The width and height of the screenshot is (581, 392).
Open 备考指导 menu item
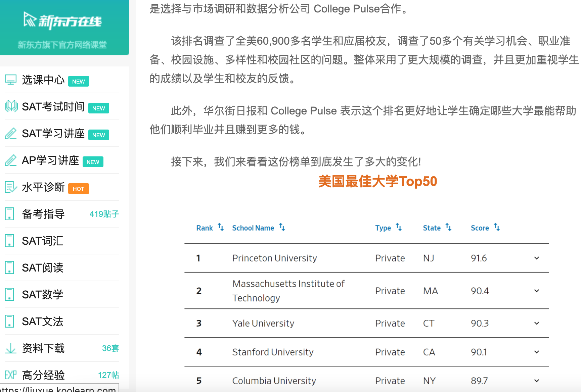click(x=43, y=214)
